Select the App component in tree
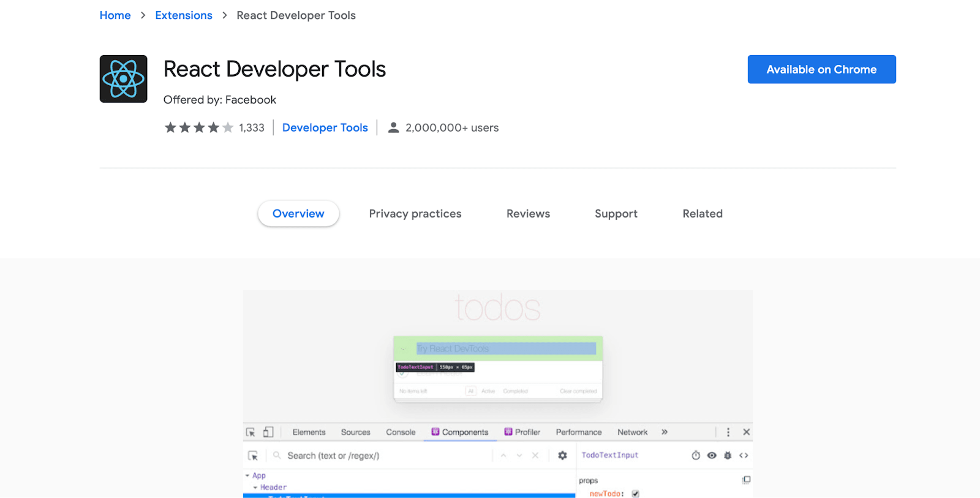Viewport: 980px width, 498px height. [x=259, y=475]
